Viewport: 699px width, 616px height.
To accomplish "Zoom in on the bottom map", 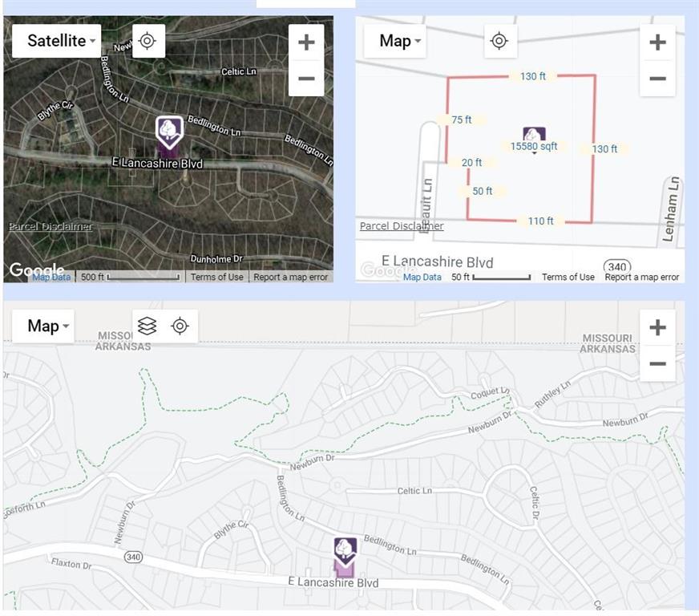I will point(657,327).
